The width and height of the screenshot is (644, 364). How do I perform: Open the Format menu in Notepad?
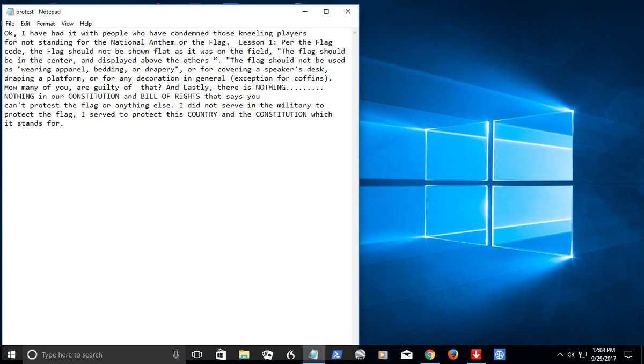(x=46, y=24)
